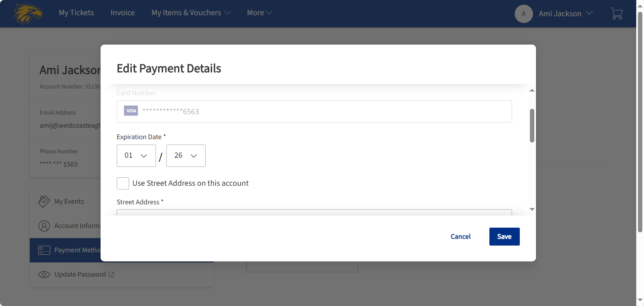Image resolution: width=644 pixels, height=306 pixels.
Task: Open the shopping cart
Action: tap(616, 14)
